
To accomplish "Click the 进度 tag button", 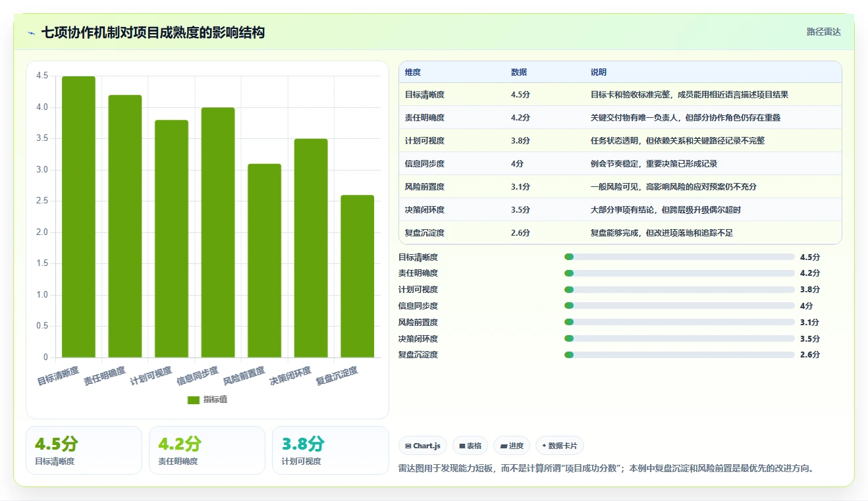I will click(512, 446).
